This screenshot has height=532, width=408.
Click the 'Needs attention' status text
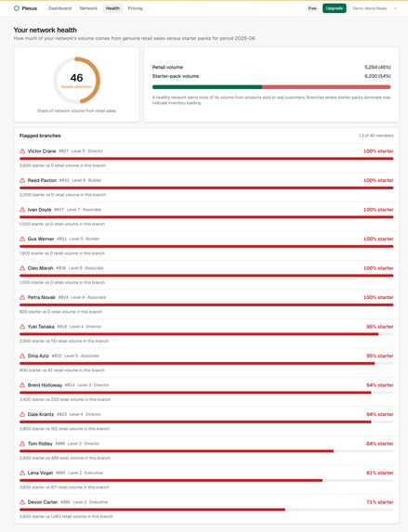[76, 87]
